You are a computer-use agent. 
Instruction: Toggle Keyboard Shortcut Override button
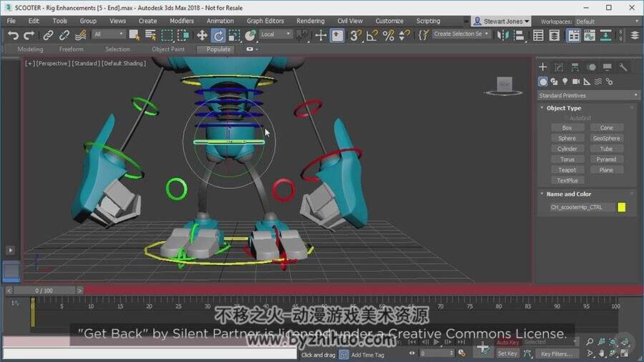click(337, 36)
